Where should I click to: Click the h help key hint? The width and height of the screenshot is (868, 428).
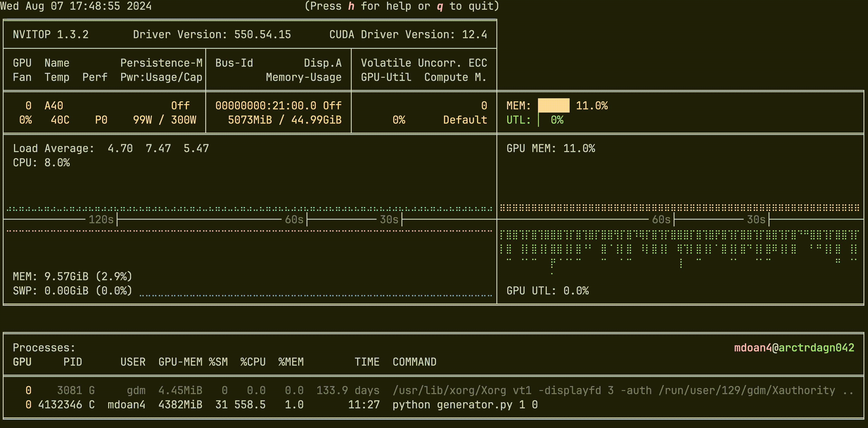click(x=351, y=6)
